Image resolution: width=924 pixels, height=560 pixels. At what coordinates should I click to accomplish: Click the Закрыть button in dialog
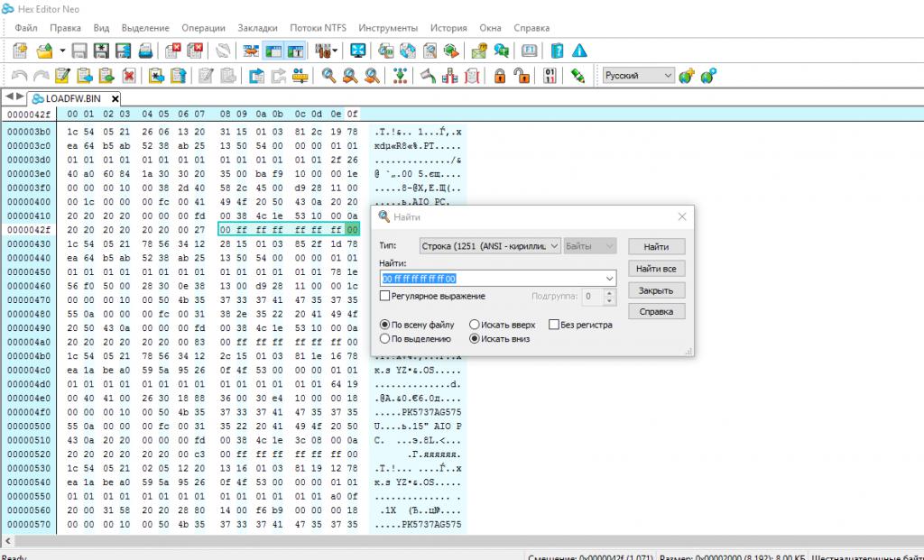[655, 290]
